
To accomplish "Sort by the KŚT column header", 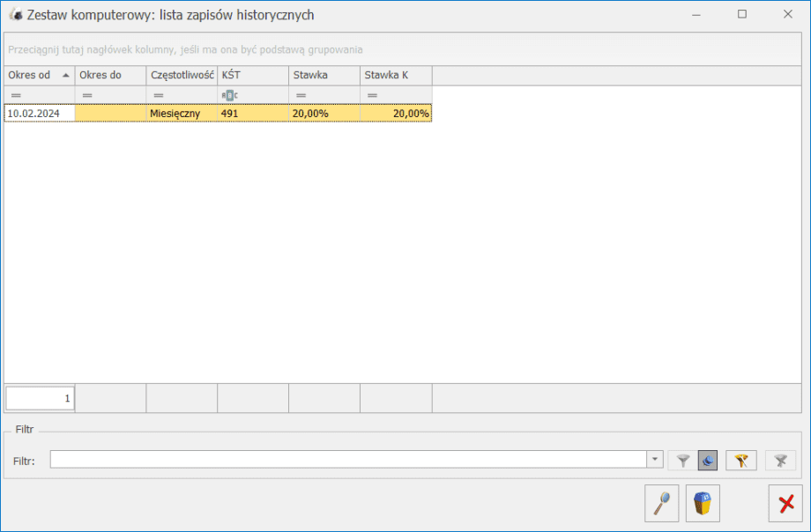I will (253, 76).
